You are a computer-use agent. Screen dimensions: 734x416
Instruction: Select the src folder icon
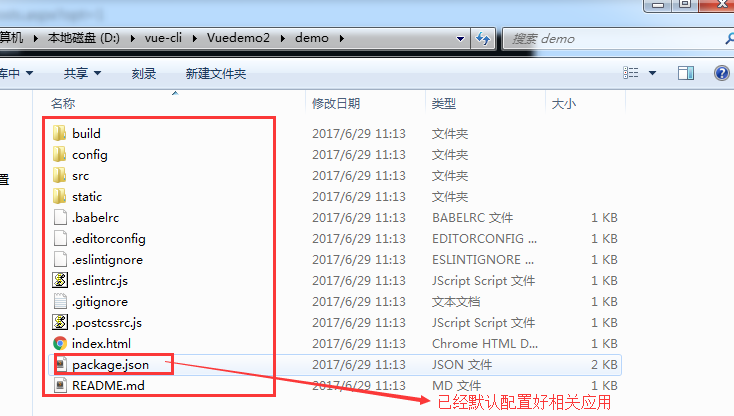point(59,175)
